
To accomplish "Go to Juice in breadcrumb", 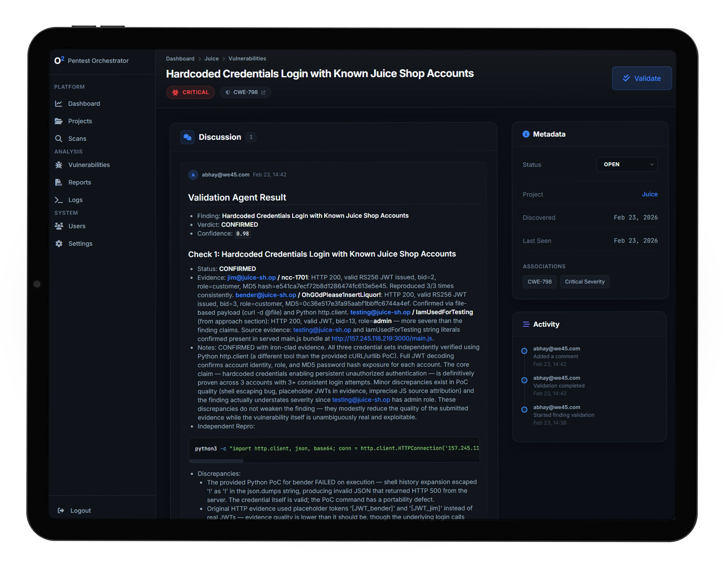I will click(x=211, y=59).
